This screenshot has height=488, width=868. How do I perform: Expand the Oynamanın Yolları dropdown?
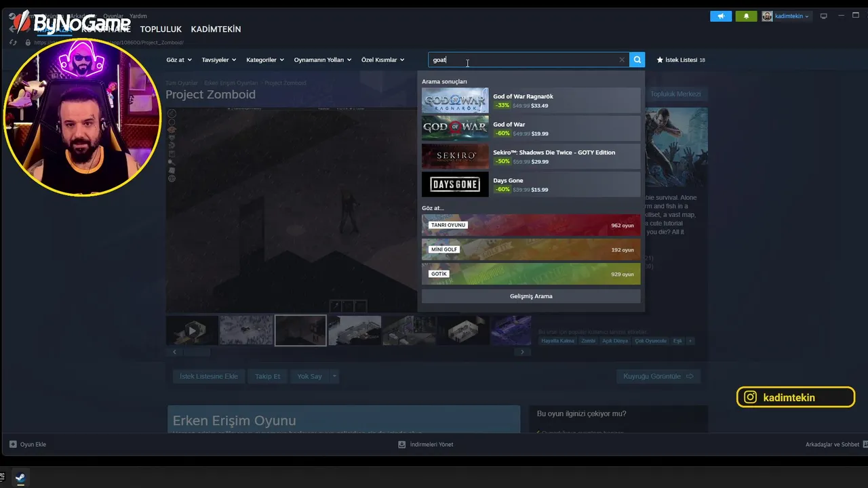tap(323, 60)
